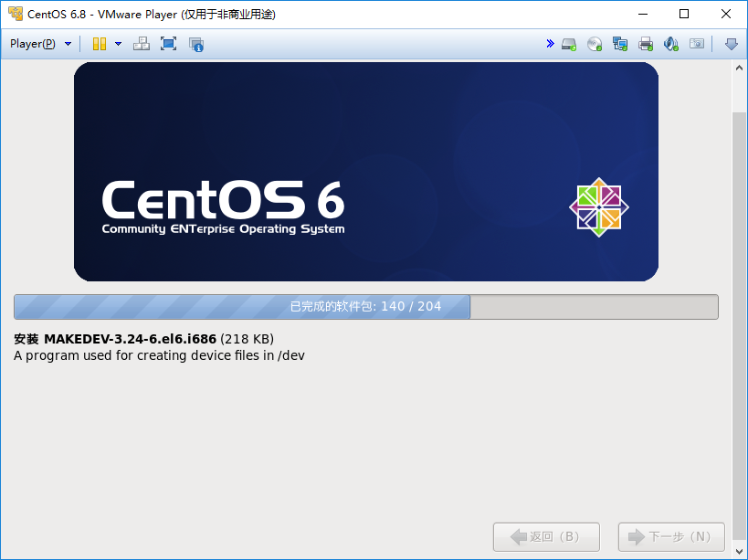Click the VMware Player title bar icon
The width and height of the screenshot is (748, 560).
coord(16,14)
